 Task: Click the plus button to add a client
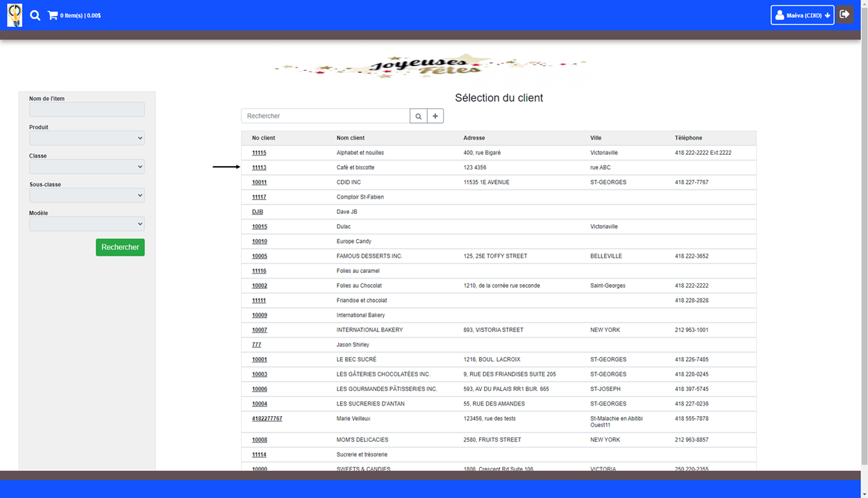tap(435, 115)
